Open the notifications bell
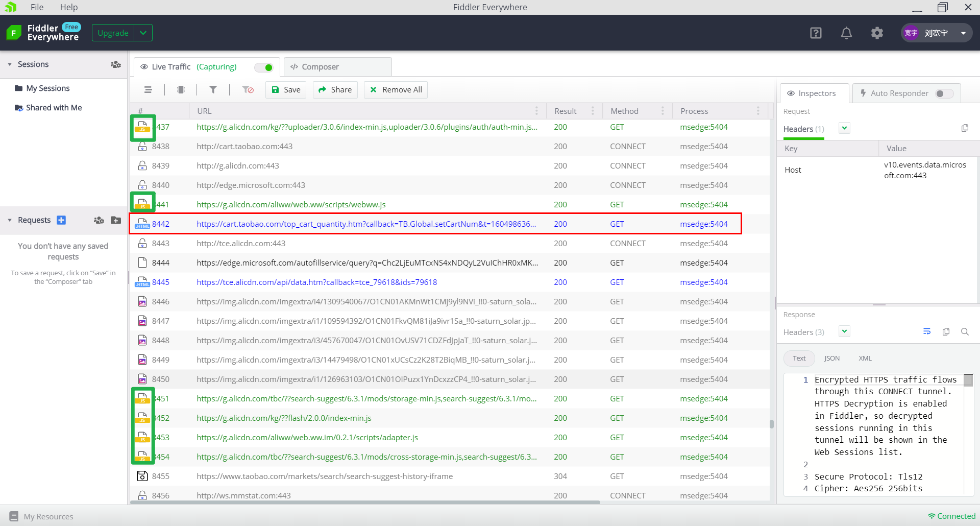Screen dimensions: 980x526 846,33
